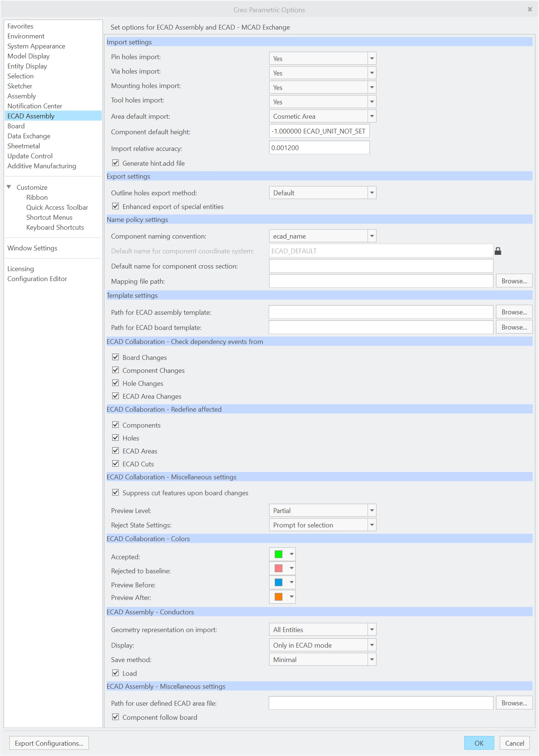Browse for Mapping file path

click(x=514, y=281)
